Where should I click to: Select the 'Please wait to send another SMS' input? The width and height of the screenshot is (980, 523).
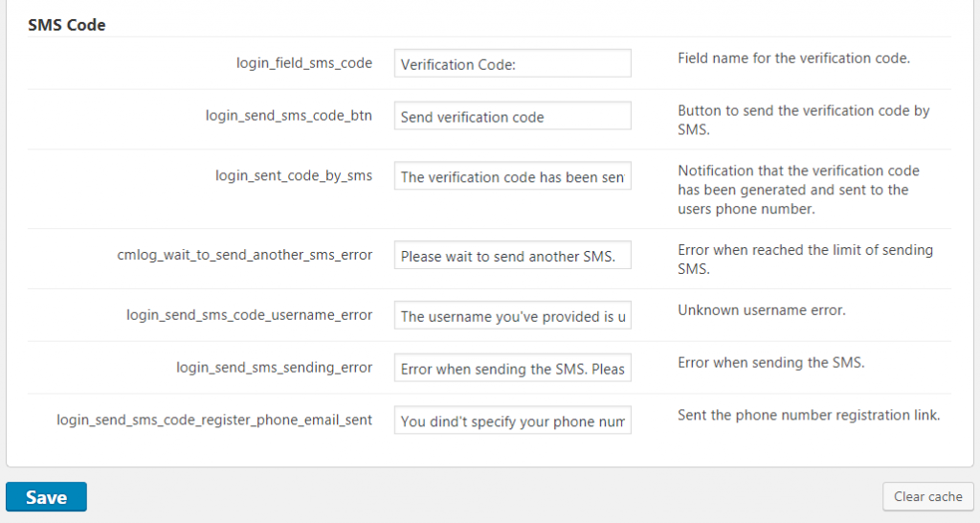click(512, 256)
